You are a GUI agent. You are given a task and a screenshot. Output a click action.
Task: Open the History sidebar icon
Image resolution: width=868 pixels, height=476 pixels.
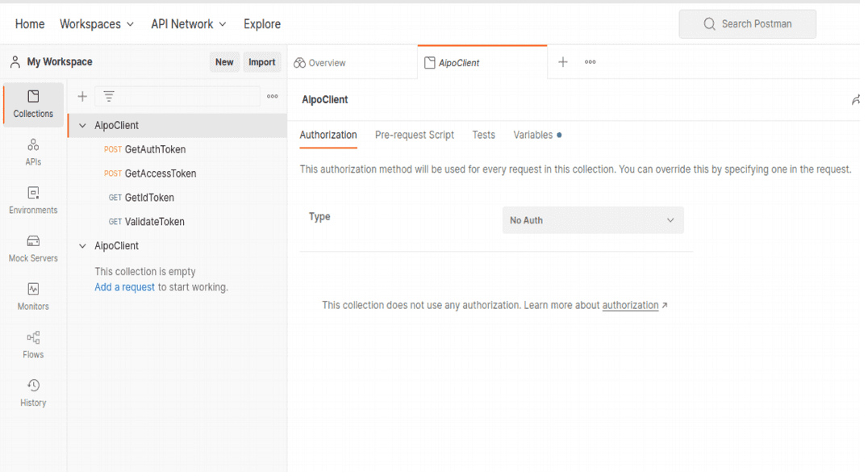33,393
